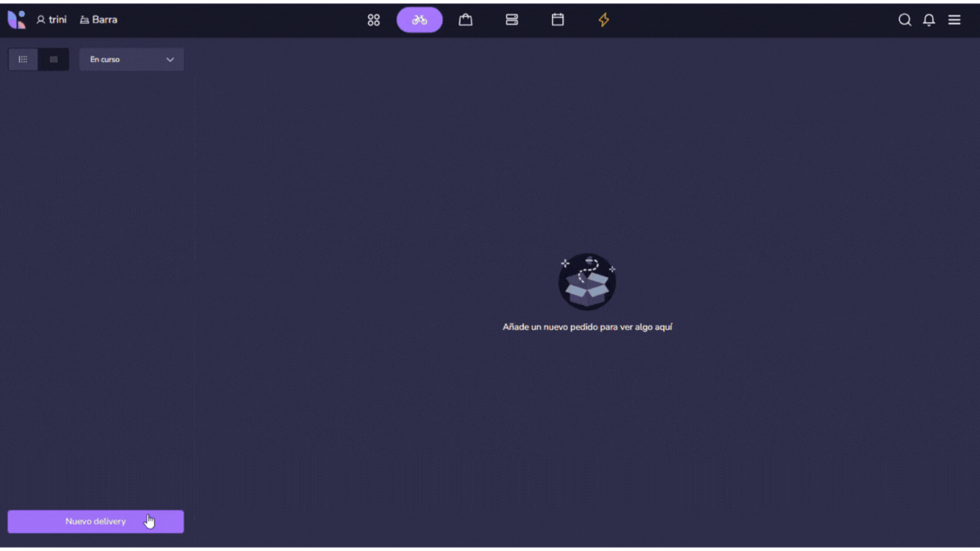
Task: Click the app logo in top-left corner
Action: (17, 20)
